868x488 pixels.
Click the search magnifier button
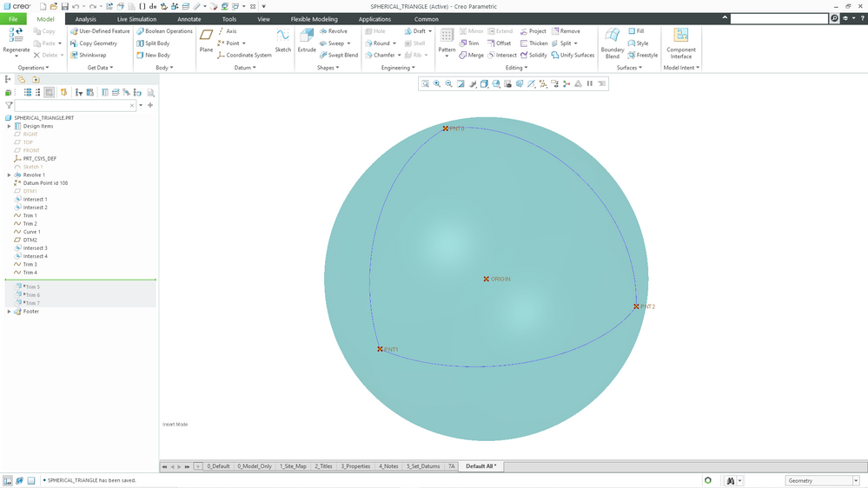834,19
